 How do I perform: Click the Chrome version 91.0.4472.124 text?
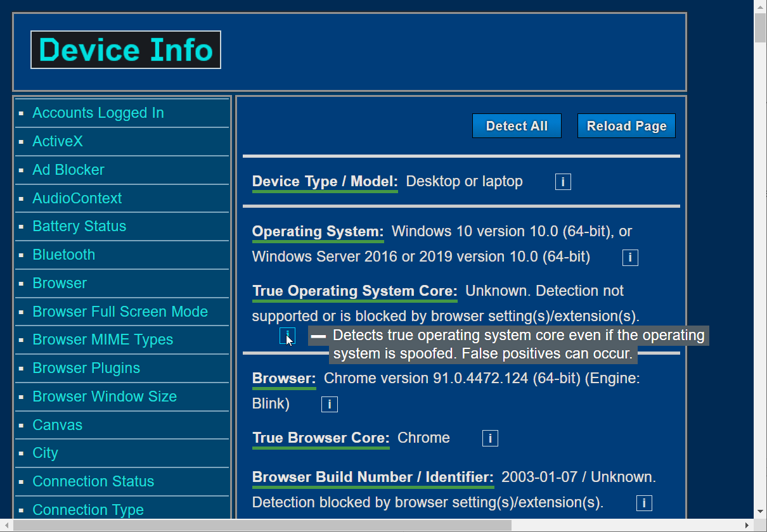click(x=427, y=379)
